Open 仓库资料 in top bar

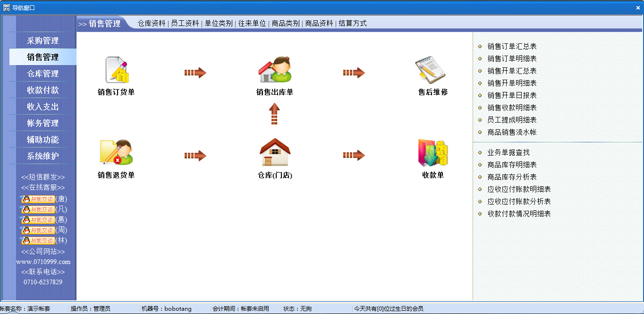pyautogui.click(x=152, y=23)
